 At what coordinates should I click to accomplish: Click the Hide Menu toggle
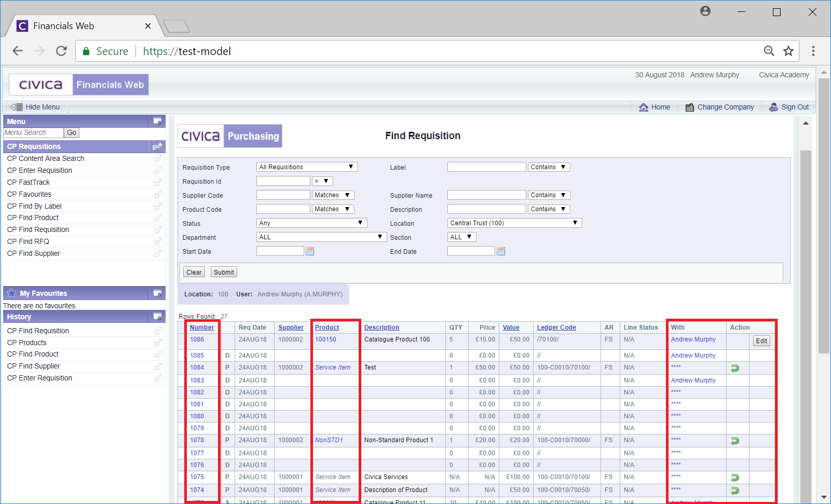click(x=35, y=107)
